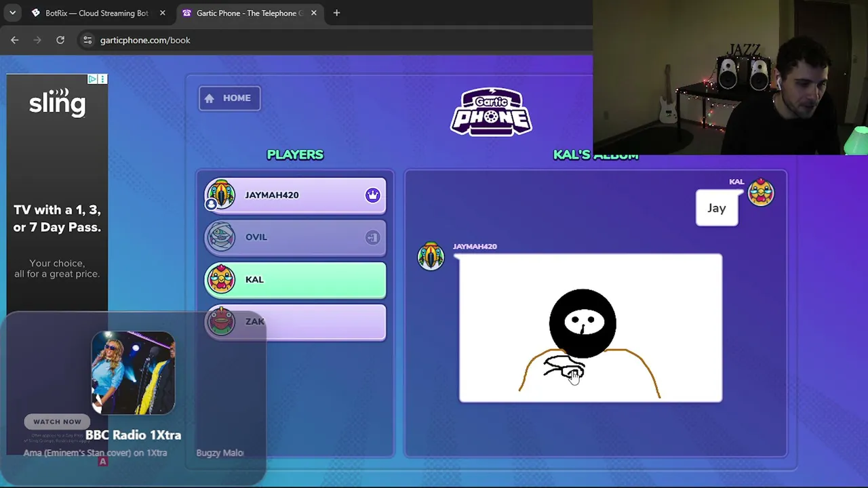Click KAL's avatar in the players list

[220, 279]
